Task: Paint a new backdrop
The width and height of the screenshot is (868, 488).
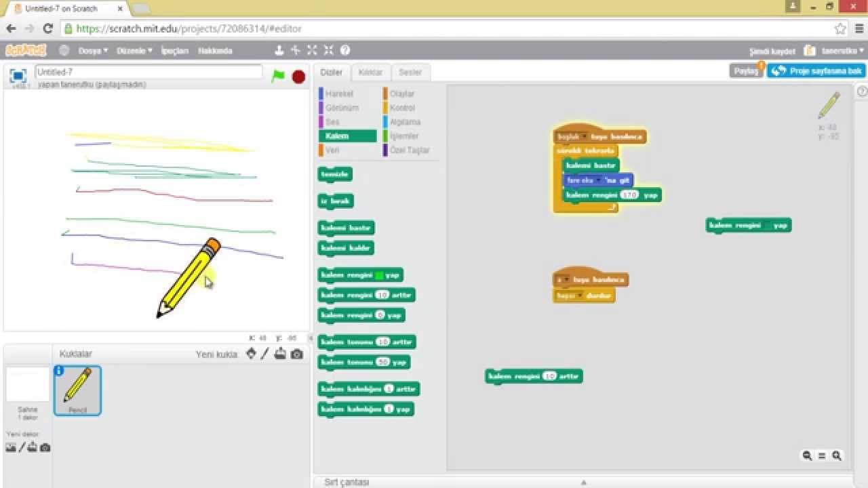Action: point(22,447)
